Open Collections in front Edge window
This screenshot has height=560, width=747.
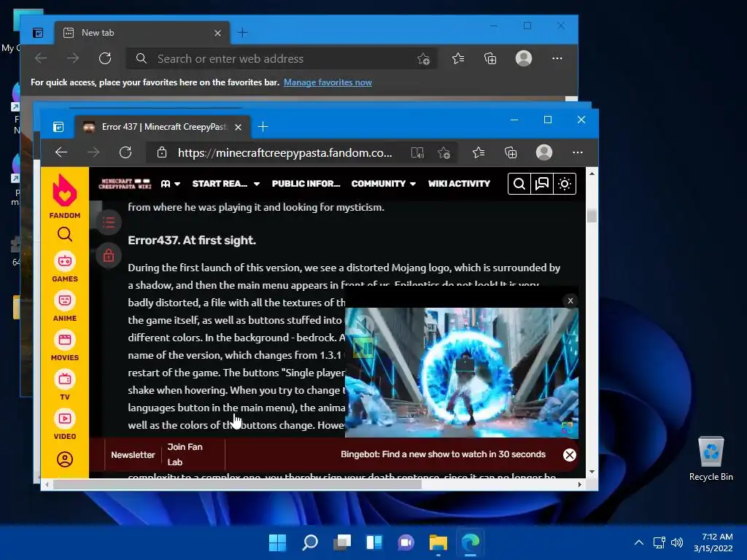[511, 152]
